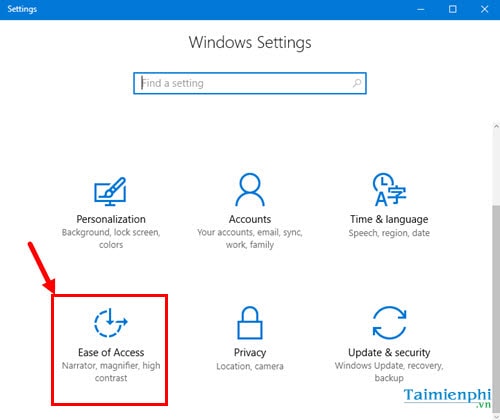Select the Update & security label
This screenshot has height=420, width=500.
[x=389, y=352]
